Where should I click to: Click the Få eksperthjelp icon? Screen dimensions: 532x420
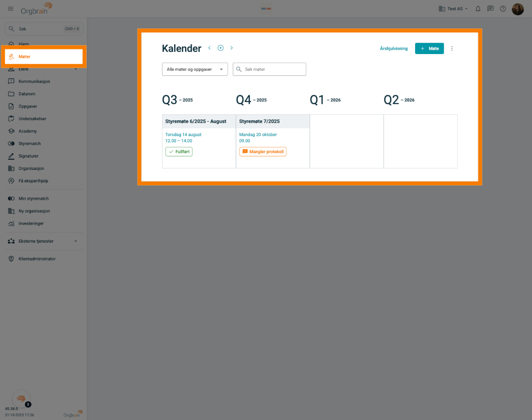(x=11, y=181)
